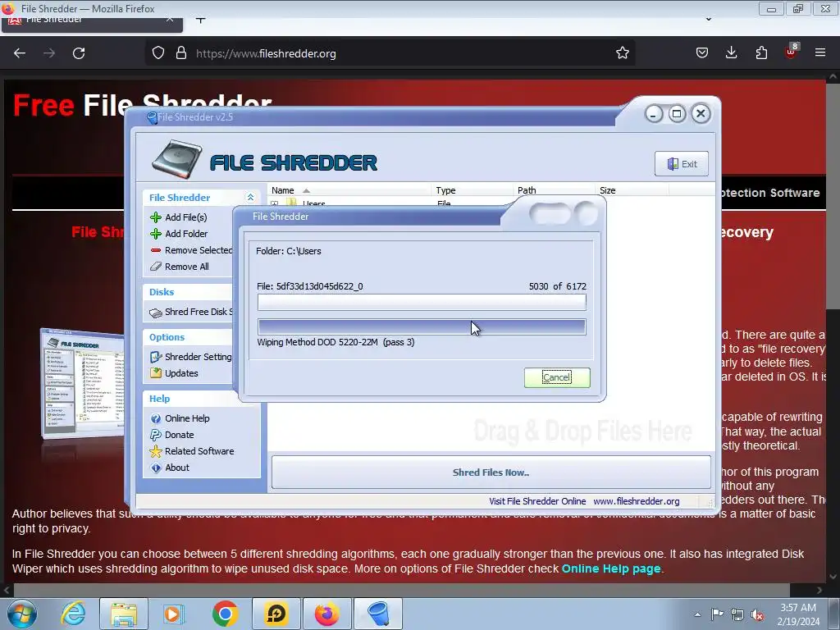Expand the Users folder tree node

click(275, 203)
